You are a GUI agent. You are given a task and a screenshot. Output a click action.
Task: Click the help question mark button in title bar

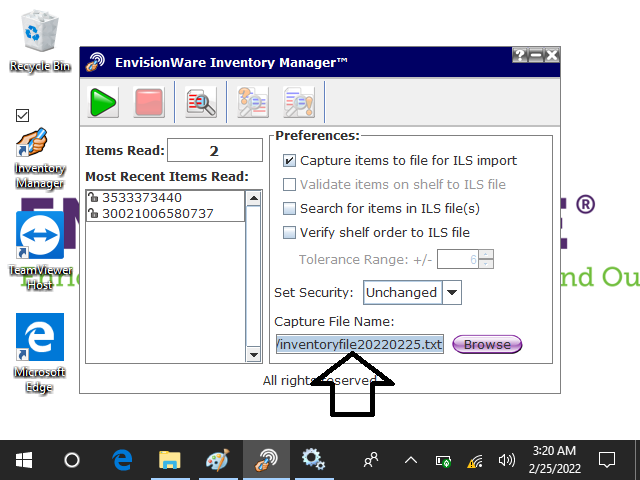pyautogui.click(x=520, y=55)
